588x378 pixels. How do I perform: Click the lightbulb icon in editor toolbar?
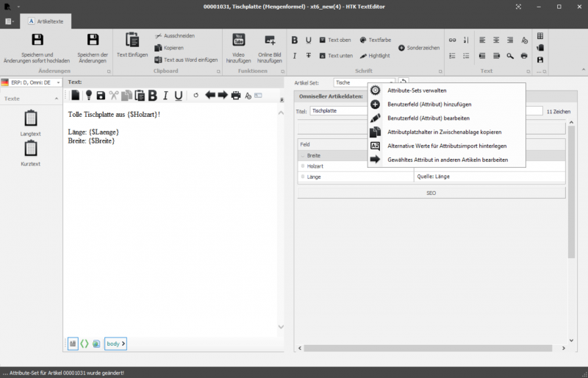tap(88, 95)
